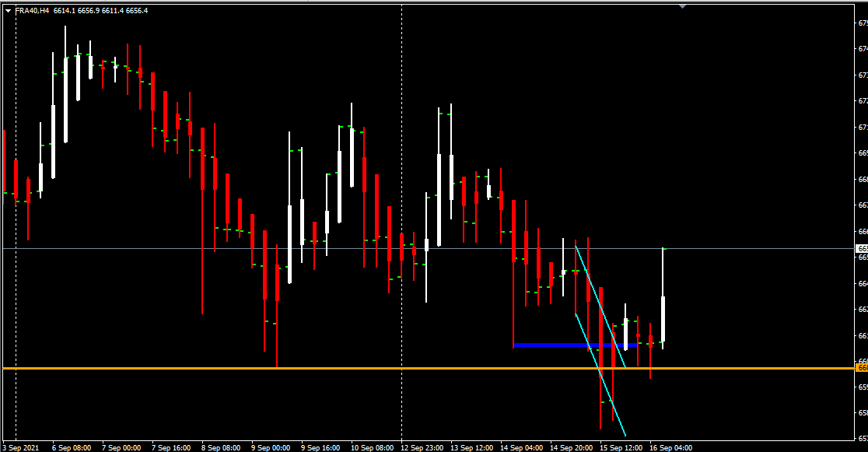
Task: Click the FRA40,H4 symbol title text
Action: 32,11
